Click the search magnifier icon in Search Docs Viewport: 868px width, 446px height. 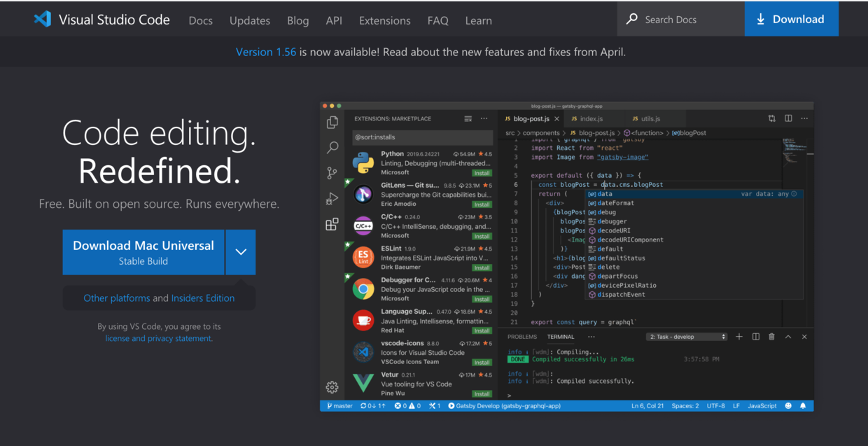tap(632, 19)
